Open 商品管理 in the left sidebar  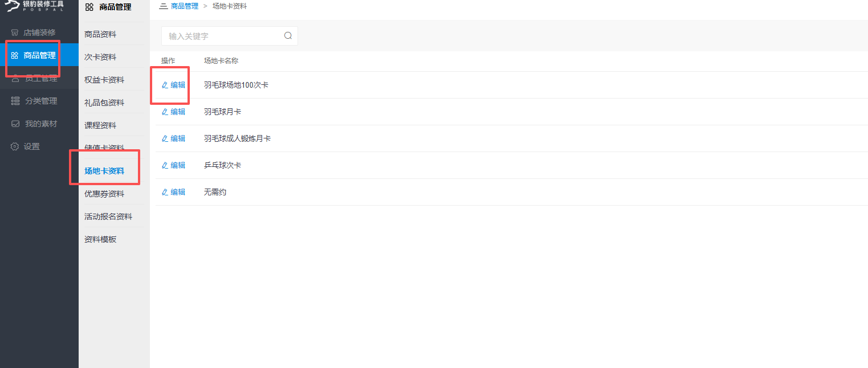click(39, 55)
